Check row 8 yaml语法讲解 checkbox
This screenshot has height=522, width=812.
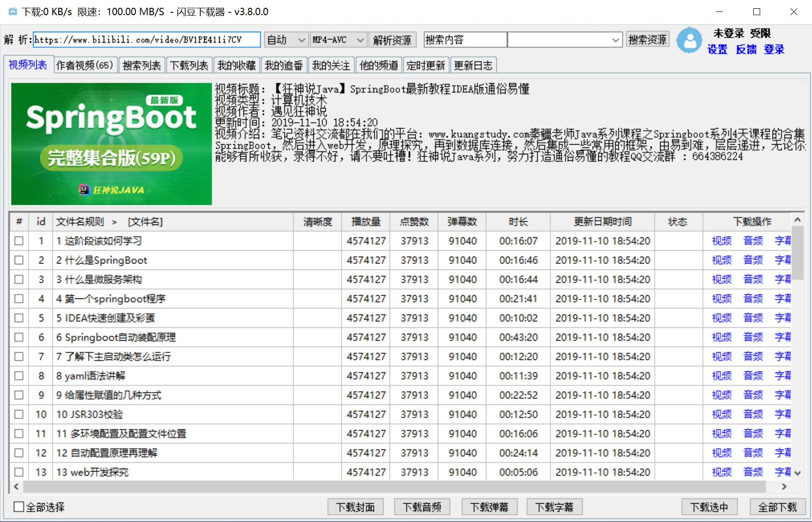point(19,376)
